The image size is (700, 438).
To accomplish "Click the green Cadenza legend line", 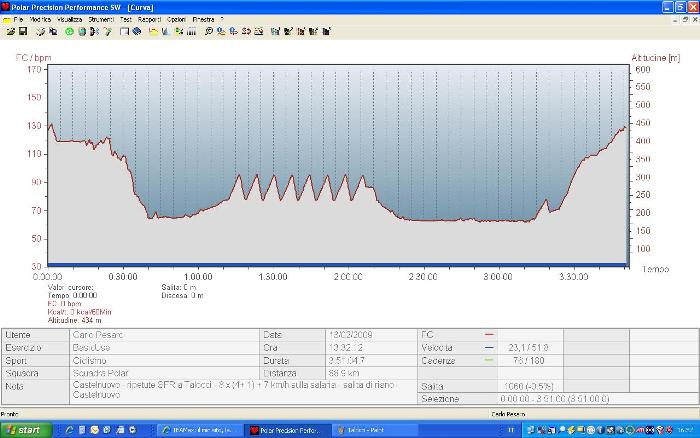I will [489, 360].
